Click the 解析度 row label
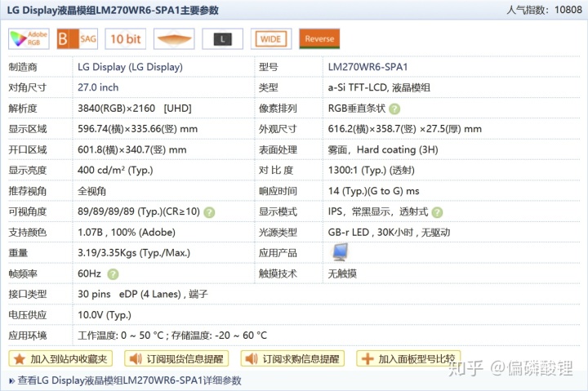Screen dimensions: 588x391 (23, 109)
